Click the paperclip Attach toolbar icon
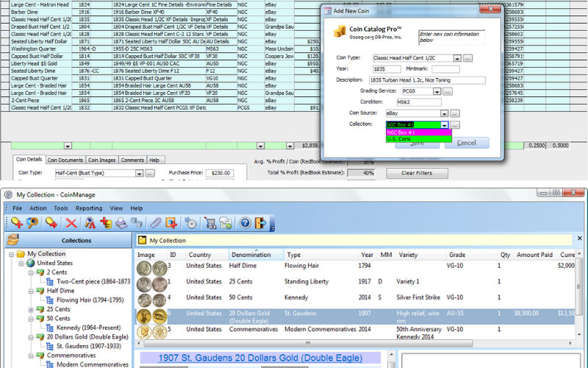The width and height of the screenshot is (588, 368). (x=156, y=223)
